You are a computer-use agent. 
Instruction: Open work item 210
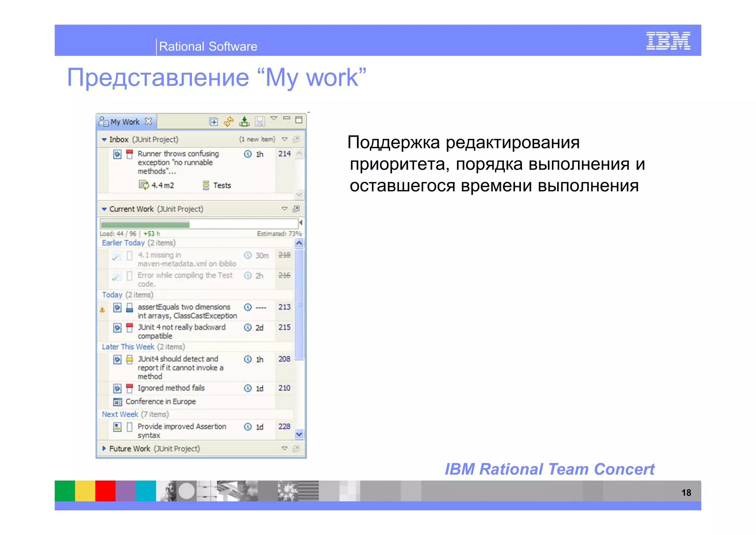click(284, 388)
